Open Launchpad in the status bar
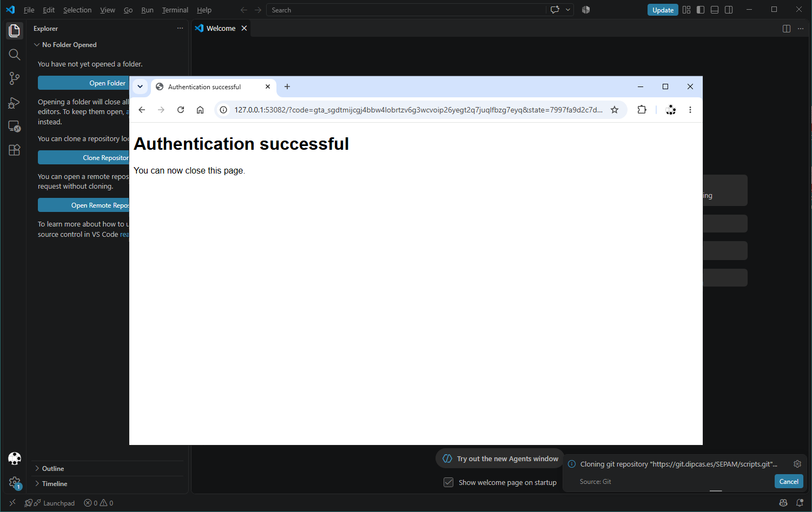This screenshot has height=512, width=812. tap(50, 503)
